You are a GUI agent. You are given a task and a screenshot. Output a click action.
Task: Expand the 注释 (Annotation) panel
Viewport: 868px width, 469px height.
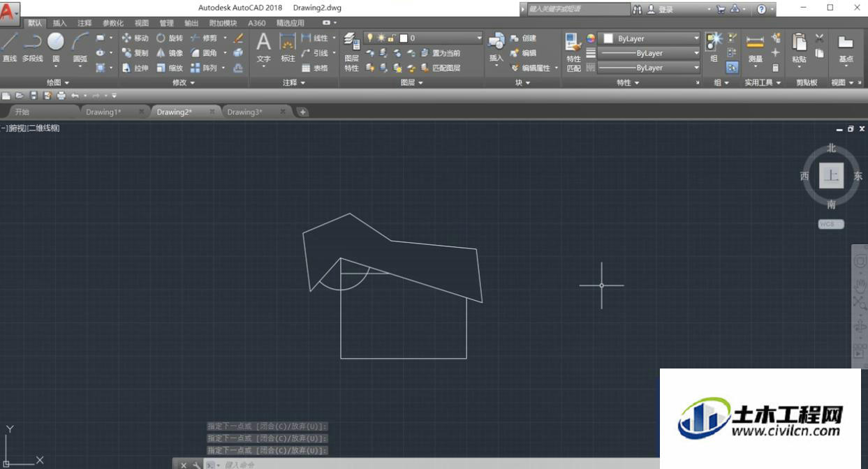[x=293, y=82]
